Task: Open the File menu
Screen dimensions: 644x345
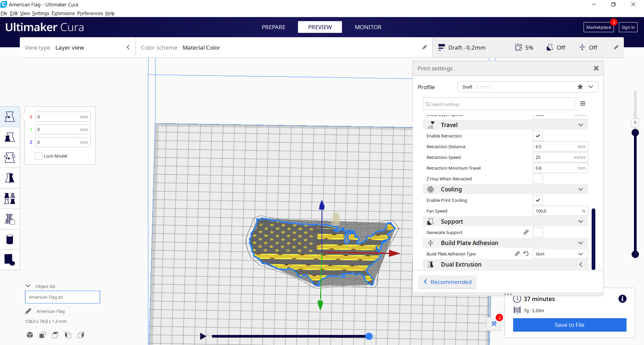Action: point(4,13)
